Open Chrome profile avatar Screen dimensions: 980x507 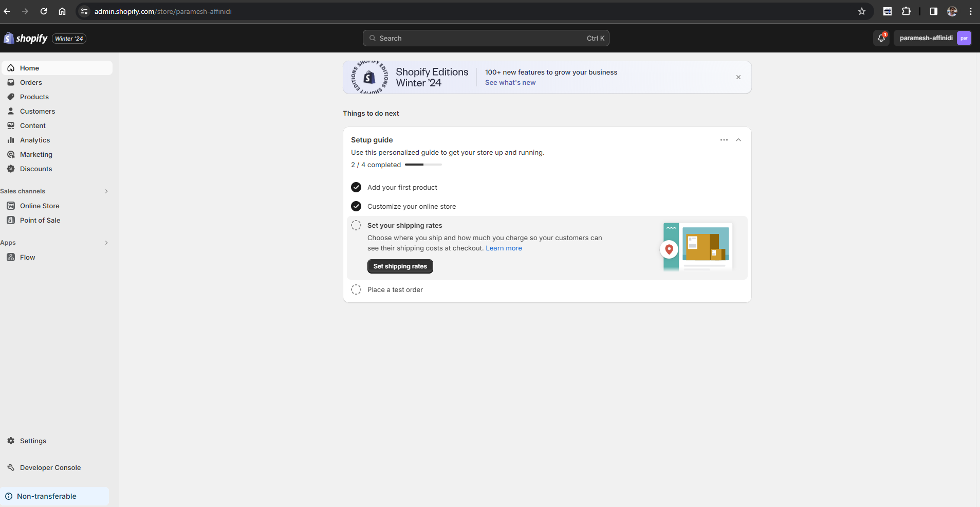[x=952, y=11]
